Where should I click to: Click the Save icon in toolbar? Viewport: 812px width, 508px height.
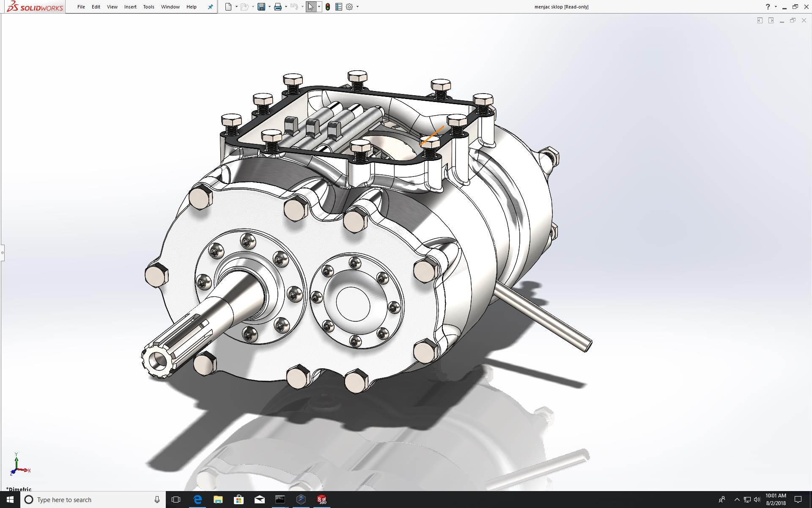(x=261, y=7)
